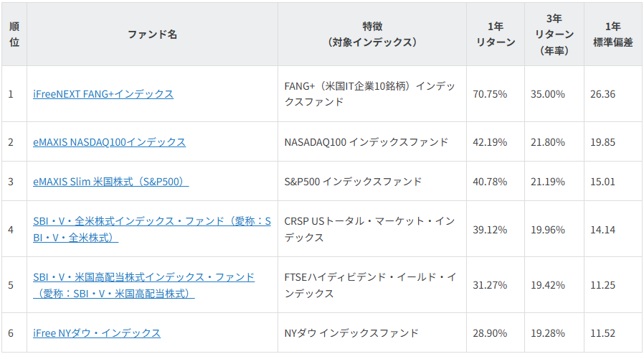The image size is (644, 354).
Task: Click the 35.00% three-year return cell
Action: [548, 94]
